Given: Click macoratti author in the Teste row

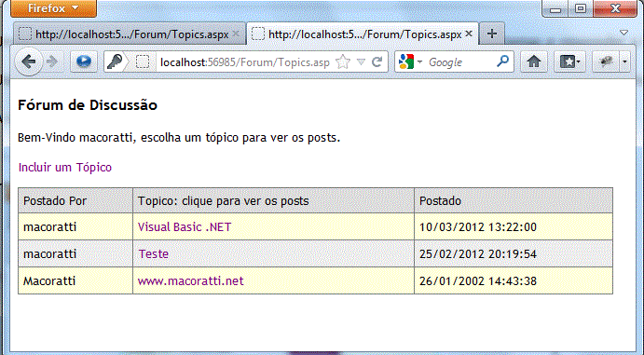Looking at the screenshot, I should 49,254.
